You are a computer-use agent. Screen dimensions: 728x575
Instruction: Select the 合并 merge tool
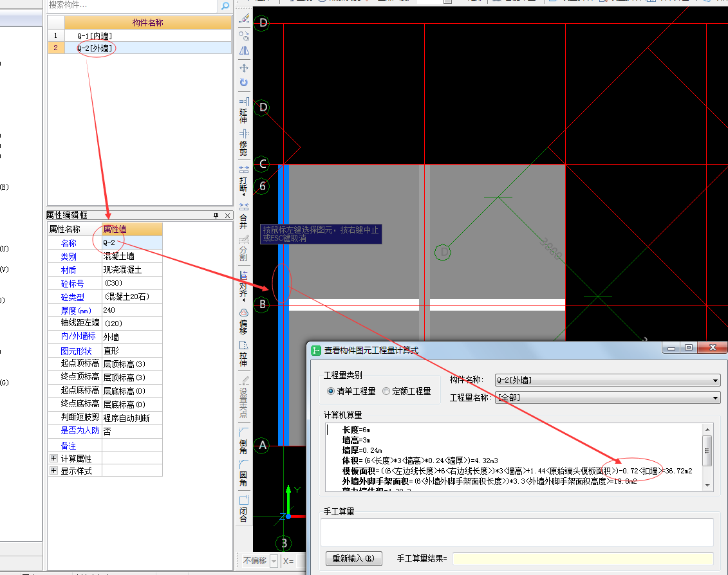click(x=244, y=216)
